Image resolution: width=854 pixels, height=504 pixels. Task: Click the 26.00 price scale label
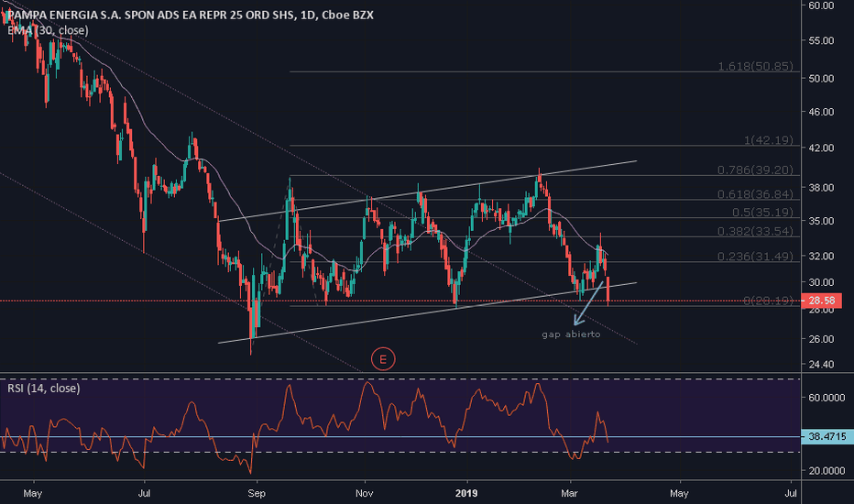821,339
